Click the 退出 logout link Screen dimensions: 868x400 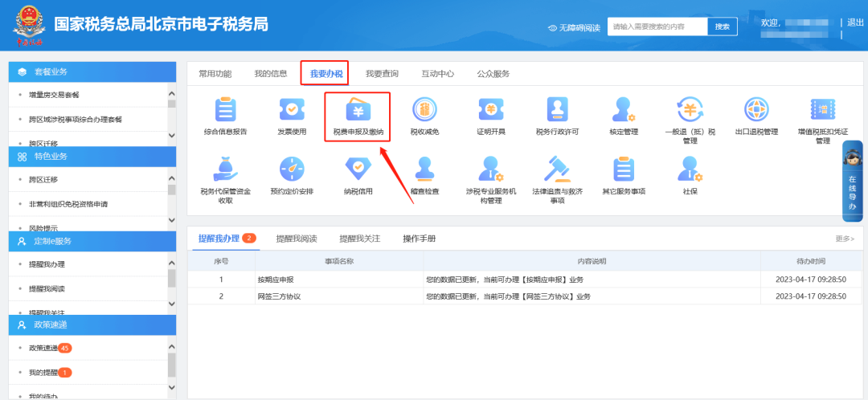click(x=855, y=22)
